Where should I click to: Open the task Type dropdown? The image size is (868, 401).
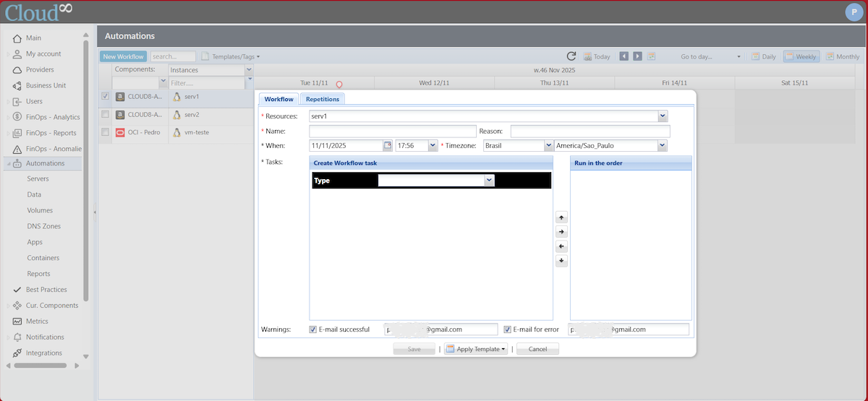[x=490, y=181]
